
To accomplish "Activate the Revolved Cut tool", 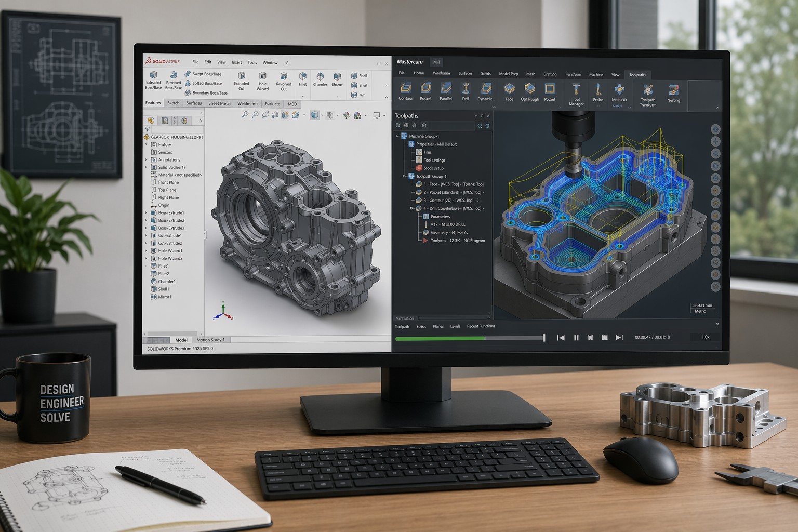I will click(284, 81).
